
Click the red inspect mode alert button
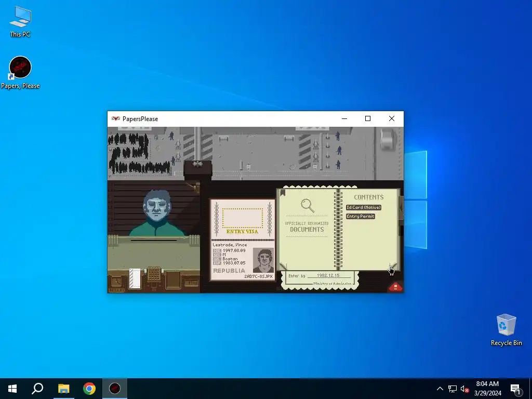pos(395,287)
